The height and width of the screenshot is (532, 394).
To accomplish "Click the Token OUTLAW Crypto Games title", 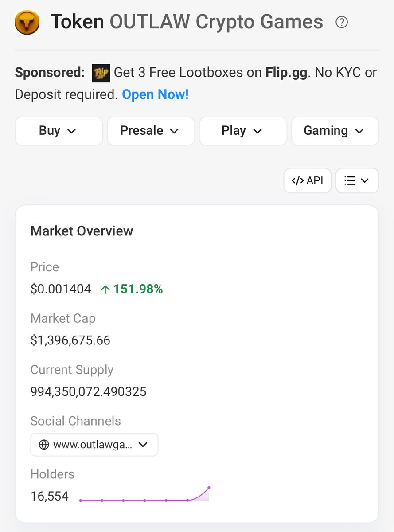I will (187, 22).
